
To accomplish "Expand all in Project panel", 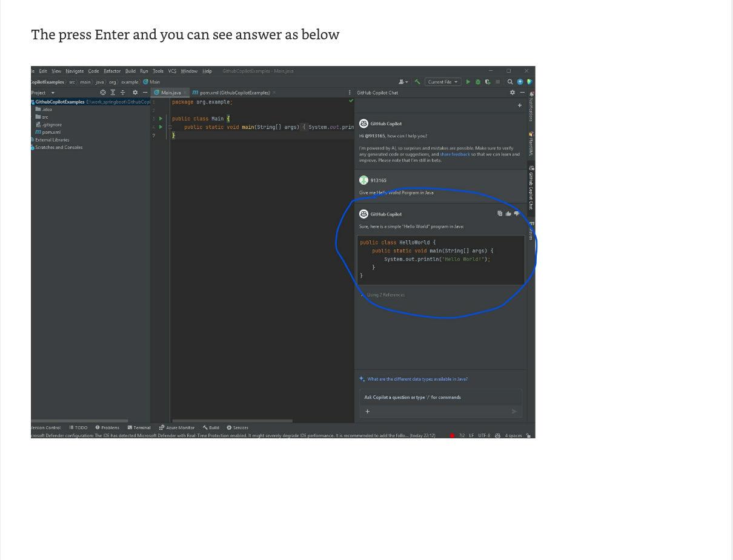I will pyautogui.click(x=113, y=93).
